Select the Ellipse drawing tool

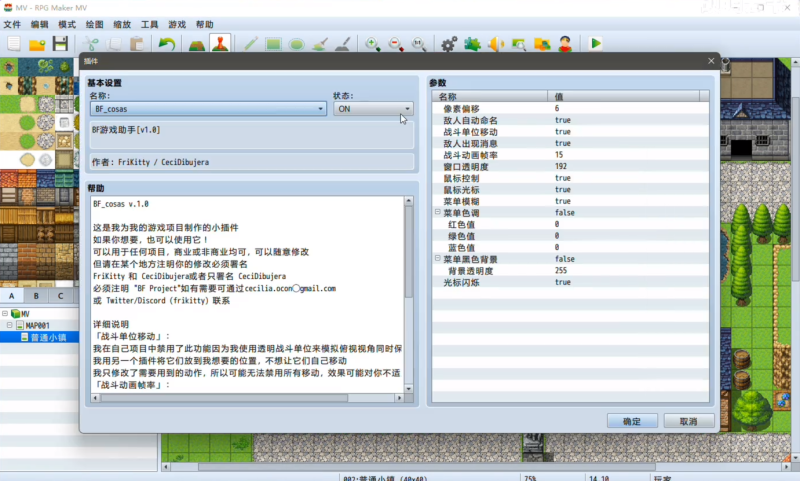pos(296,44)
